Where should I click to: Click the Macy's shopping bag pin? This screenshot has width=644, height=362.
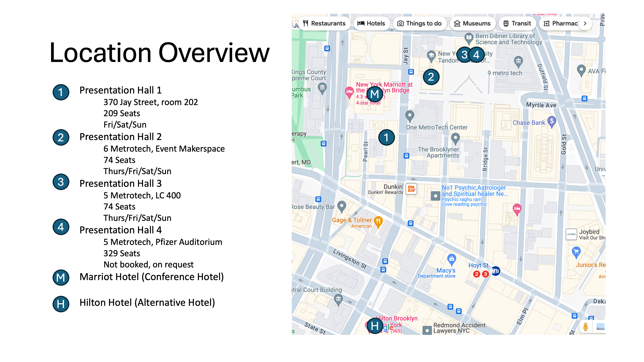pos(451,259)
